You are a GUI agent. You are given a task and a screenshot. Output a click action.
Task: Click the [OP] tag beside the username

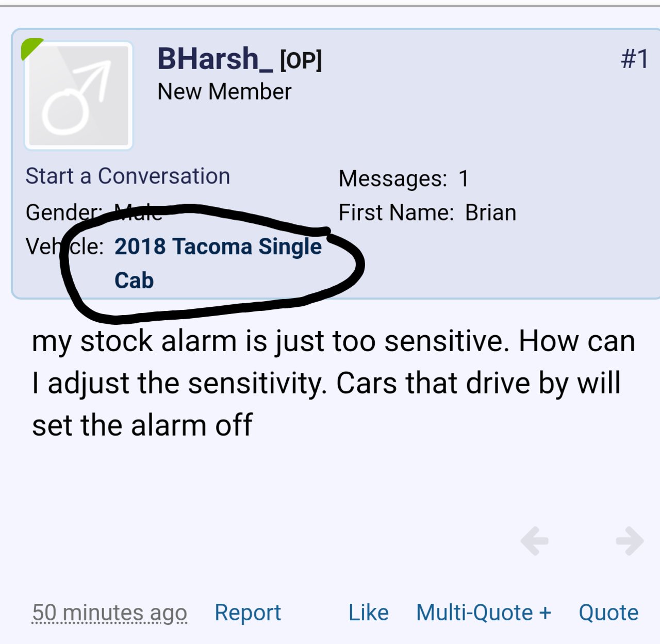click(x=301, y=60)
